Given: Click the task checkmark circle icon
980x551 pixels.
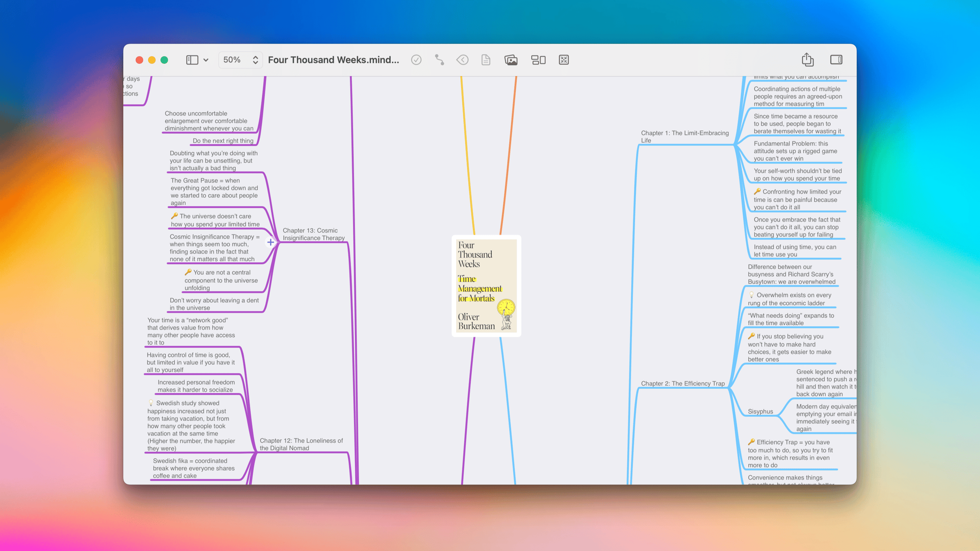Looking at the screenshot, I should point(416,60).
